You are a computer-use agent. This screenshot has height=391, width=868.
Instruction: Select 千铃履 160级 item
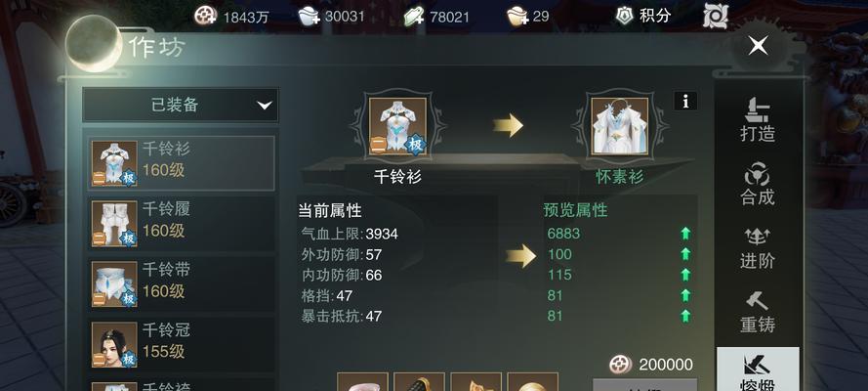(183, 223)
